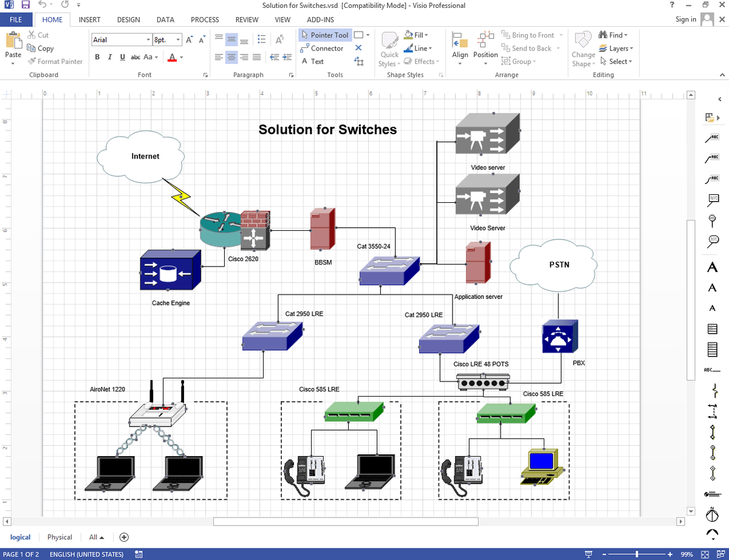729x560 pixels.
Task: Click the Internet cloud shape
Action: click(x=141, y=157)
